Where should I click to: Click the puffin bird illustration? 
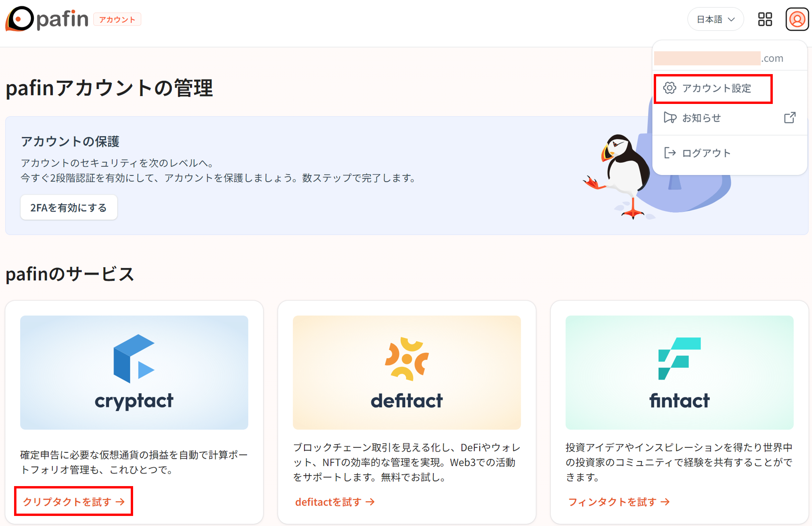(618, 176)
